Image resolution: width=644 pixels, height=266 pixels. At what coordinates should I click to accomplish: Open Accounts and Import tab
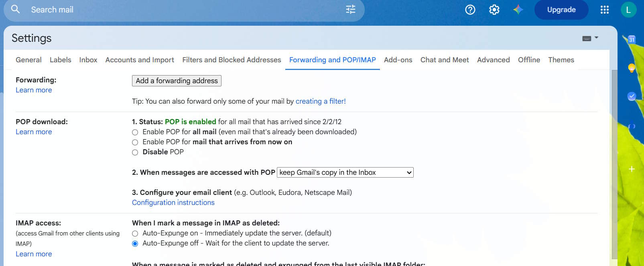tap(140, 60)
